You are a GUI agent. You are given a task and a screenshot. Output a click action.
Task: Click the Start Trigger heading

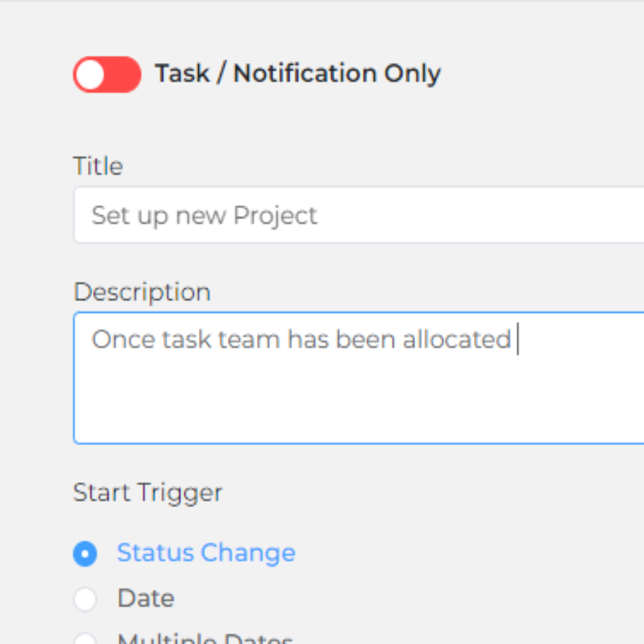point(147,492)
